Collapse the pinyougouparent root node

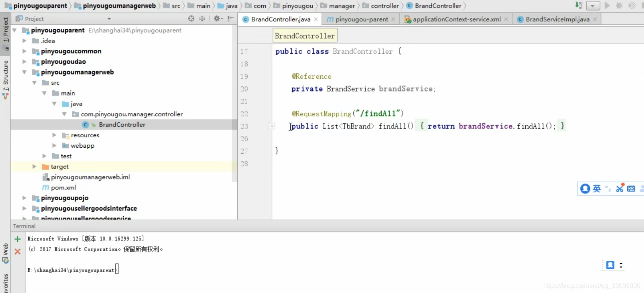click(15, 30)
